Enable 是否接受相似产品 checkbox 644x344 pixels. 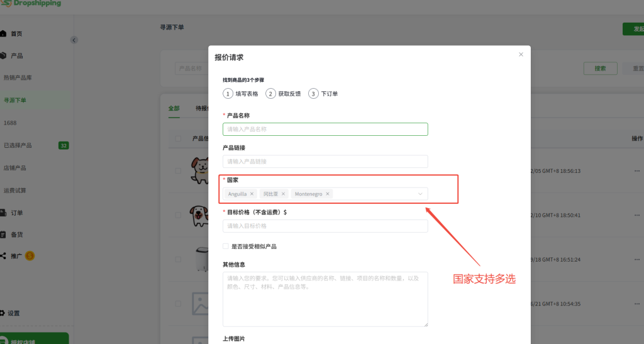226,247
